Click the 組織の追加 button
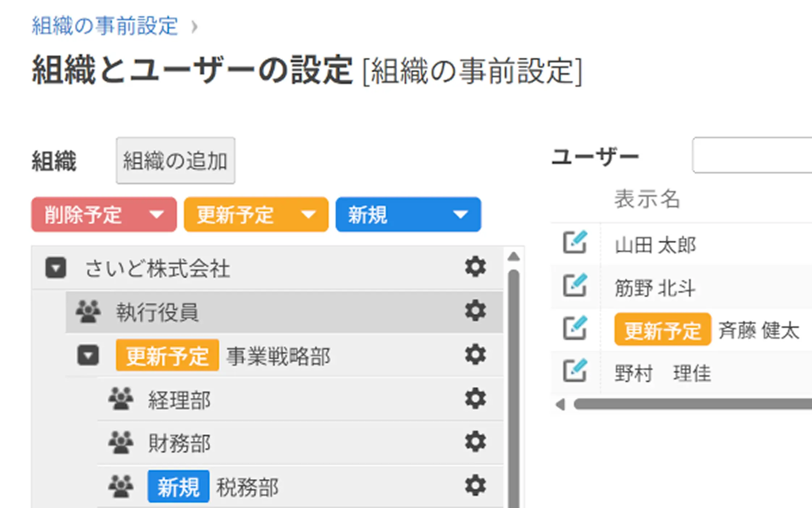The height and width of the screenshot is (508, 812). point(175,161)
